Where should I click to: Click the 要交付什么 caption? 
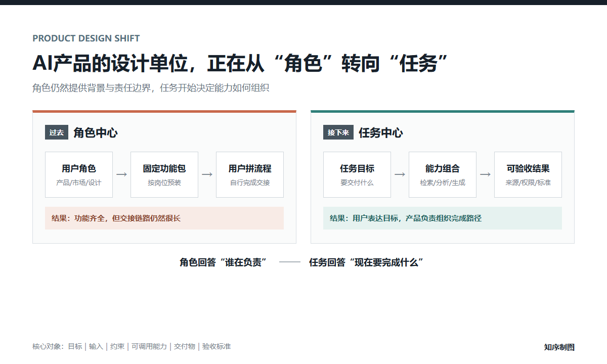pos(357,183)
